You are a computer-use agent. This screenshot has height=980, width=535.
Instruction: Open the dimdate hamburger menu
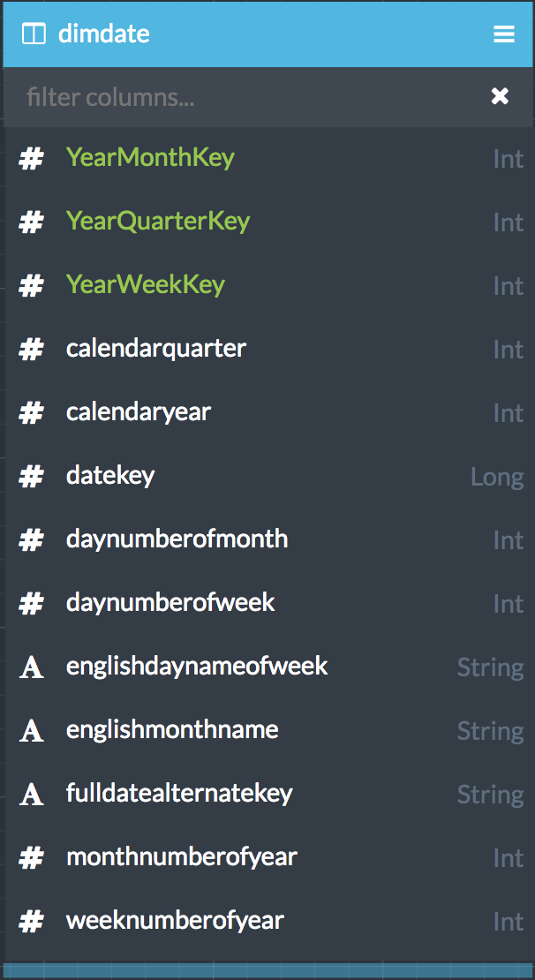click(504, 34)
